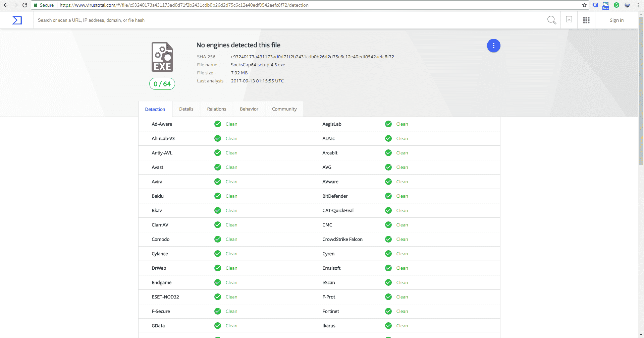Click the New-badged browser extension icon
This screenshot has width=644, height=338.
tap(606, 5)
